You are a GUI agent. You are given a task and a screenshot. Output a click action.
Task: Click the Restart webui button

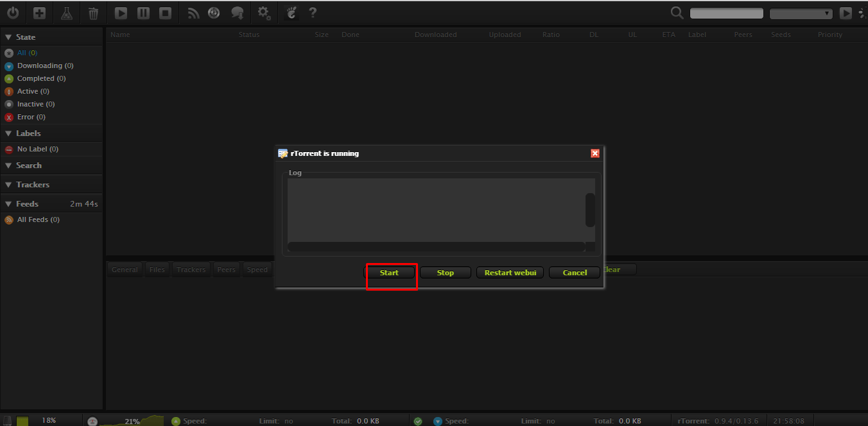click(x=510, y=273)
